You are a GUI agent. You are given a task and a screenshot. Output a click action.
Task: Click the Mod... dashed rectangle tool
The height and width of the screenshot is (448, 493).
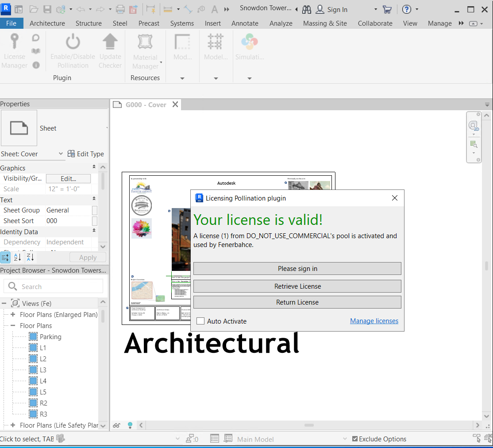[x=182, y=42]
